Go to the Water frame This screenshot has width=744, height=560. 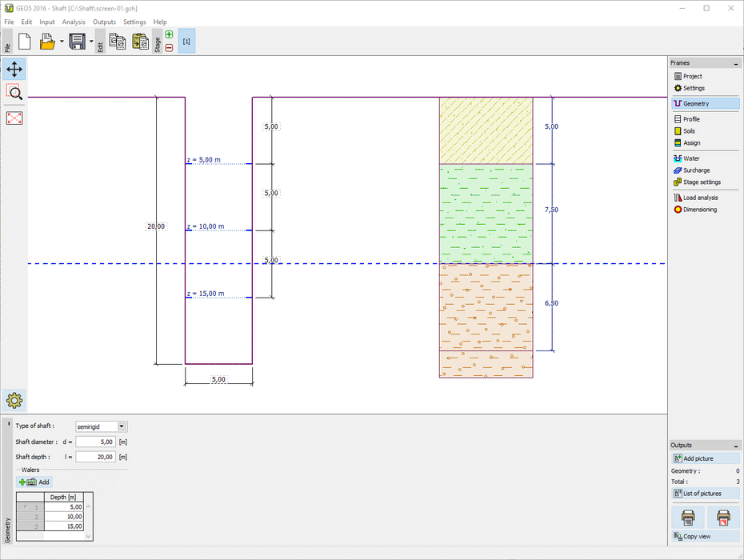[690, 158]
